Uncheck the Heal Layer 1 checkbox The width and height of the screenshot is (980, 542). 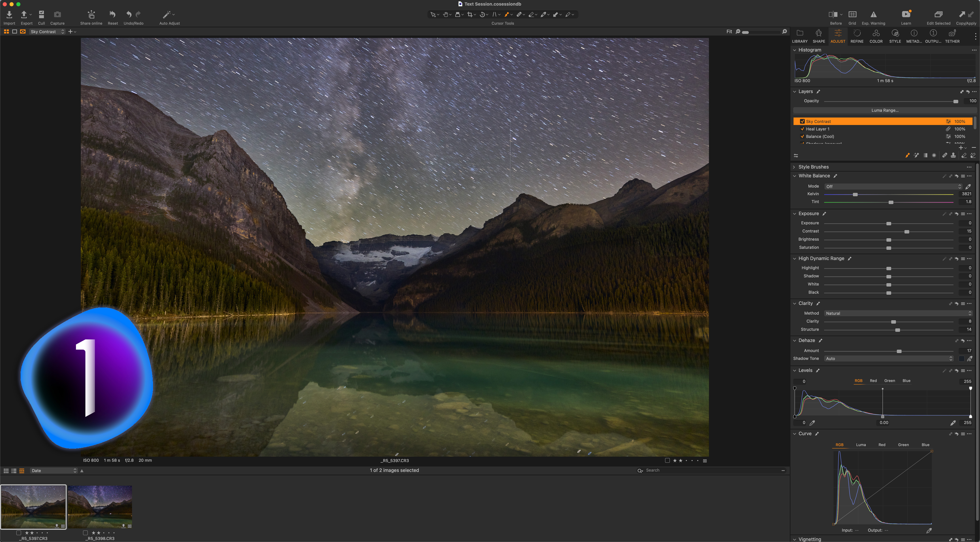click(x=802, y=129)
